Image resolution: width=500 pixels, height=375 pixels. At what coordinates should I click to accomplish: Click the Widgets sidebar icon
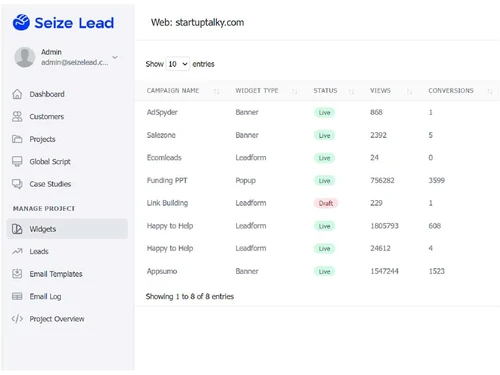(x=17, y=229)
